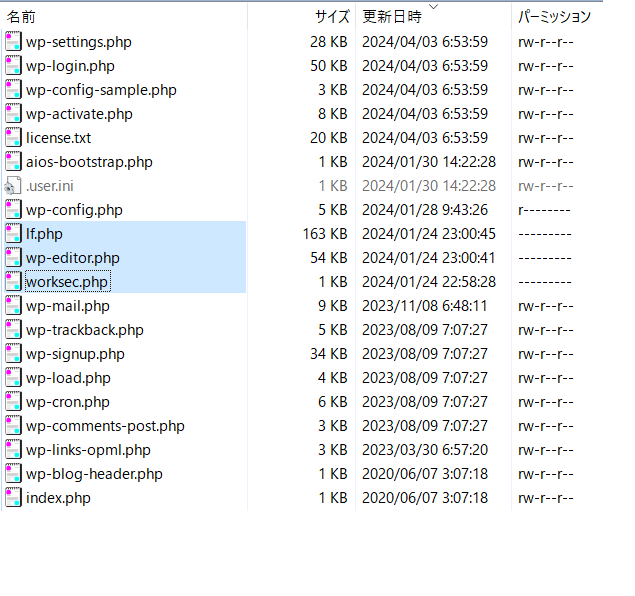The height and width of the screenshot is (596, 635).
Task: Select the wp-config-sample.php file name
Action: click(x=101, y=90)
